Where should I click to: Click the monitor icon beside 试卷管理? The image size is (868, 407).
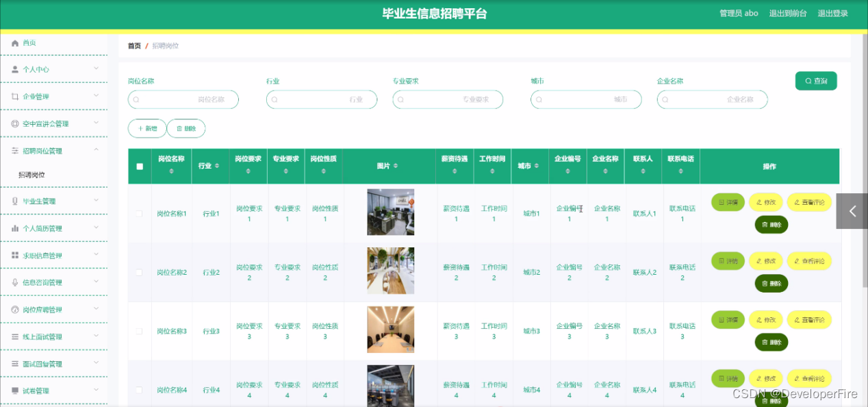tap(15, 391)
